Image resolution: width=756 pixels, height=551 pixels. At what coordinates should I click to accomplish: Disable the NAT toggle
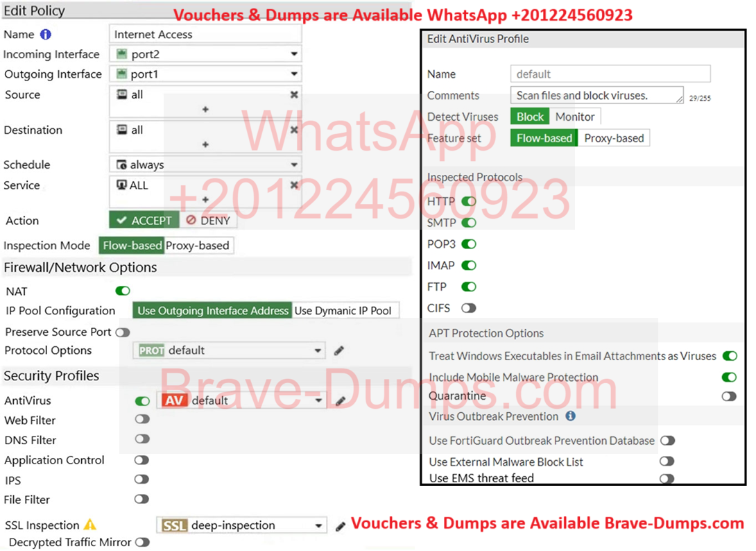point(123,291)
